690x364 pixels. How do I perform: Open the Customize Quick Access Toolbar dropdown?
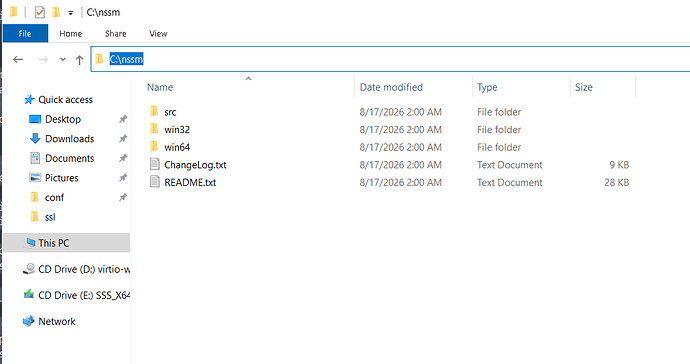(70, 13)
